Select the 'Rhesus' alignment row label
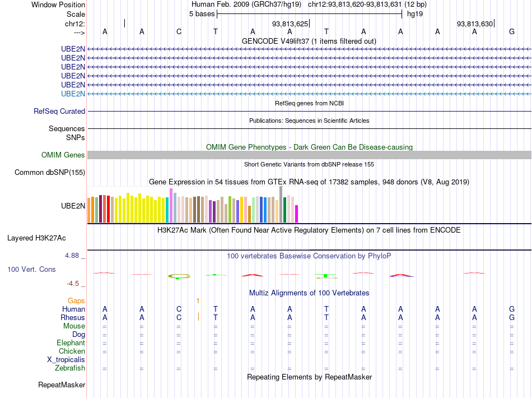Screen dimensions: 532x398 pos(73,317)
